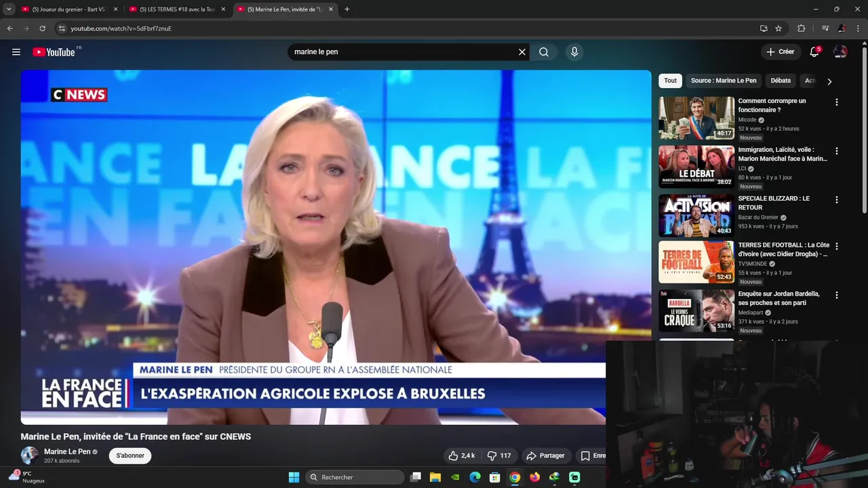Image resolution: width=868 pixels, height=488 pixels.
Task: Install the app via address bar icon
Action: (x=764, y=28)
